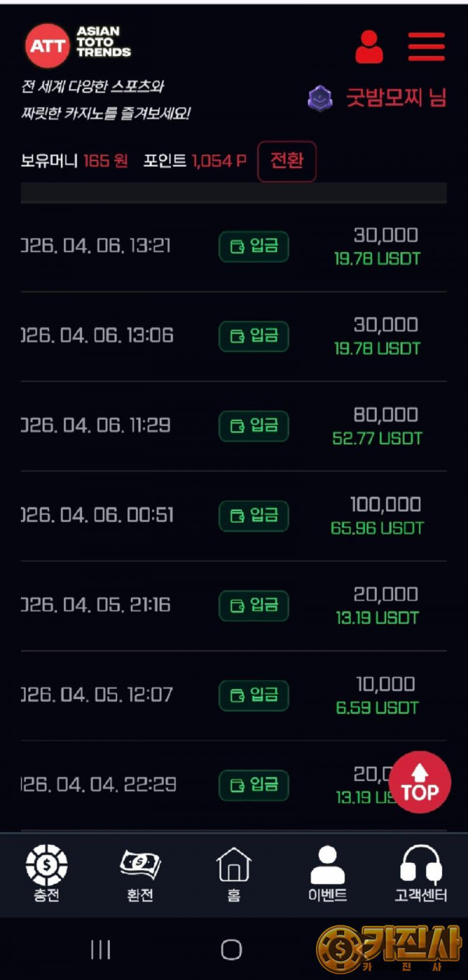468x980 pixels.
Task: Tap the 충전 casino chip icon
Action: coord(47,866)
